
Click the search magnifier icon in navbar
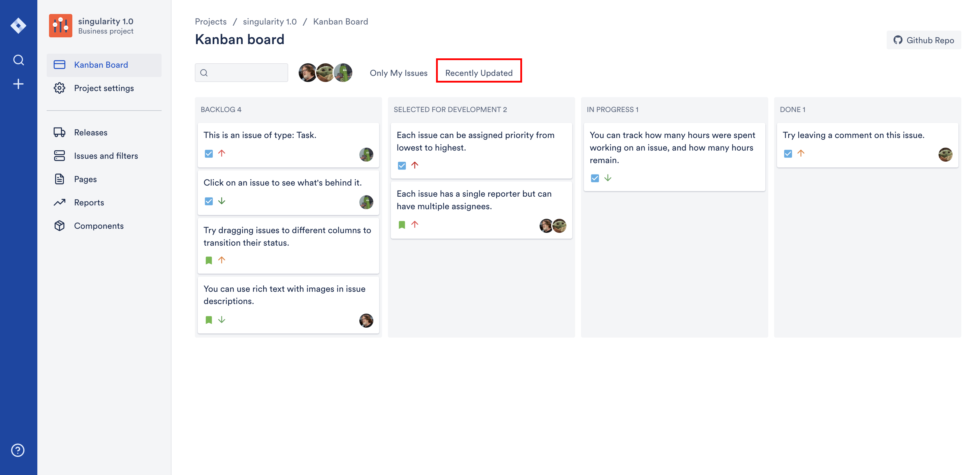pyautogui.click(x=18, y=60)
